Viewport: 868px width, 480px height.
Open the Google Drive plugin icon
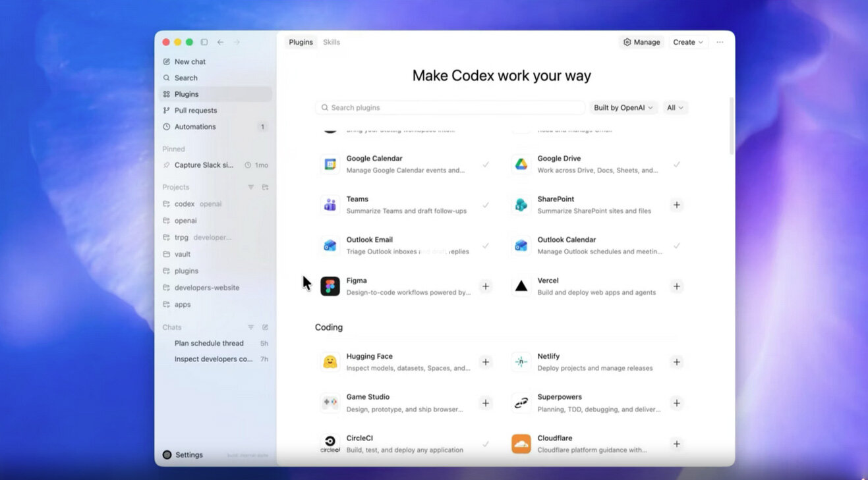(521, 164)
